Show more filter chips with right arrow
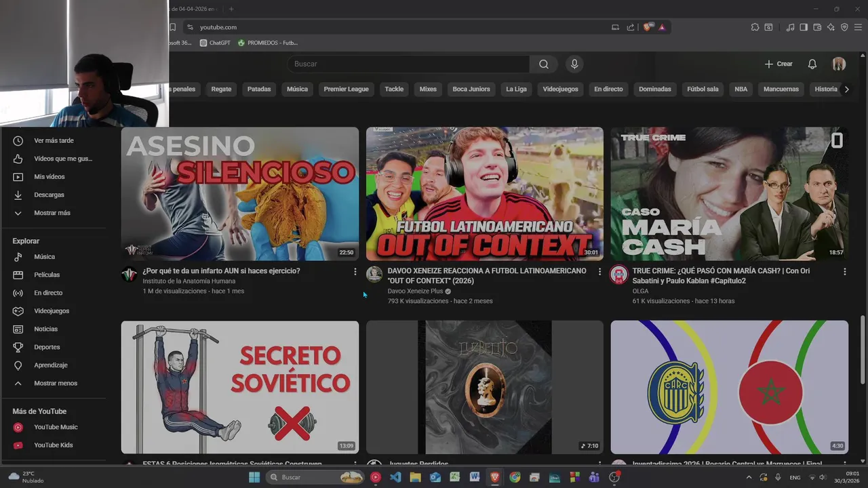The height and width of the screenshot is (488, 868). tap(846, 89)
